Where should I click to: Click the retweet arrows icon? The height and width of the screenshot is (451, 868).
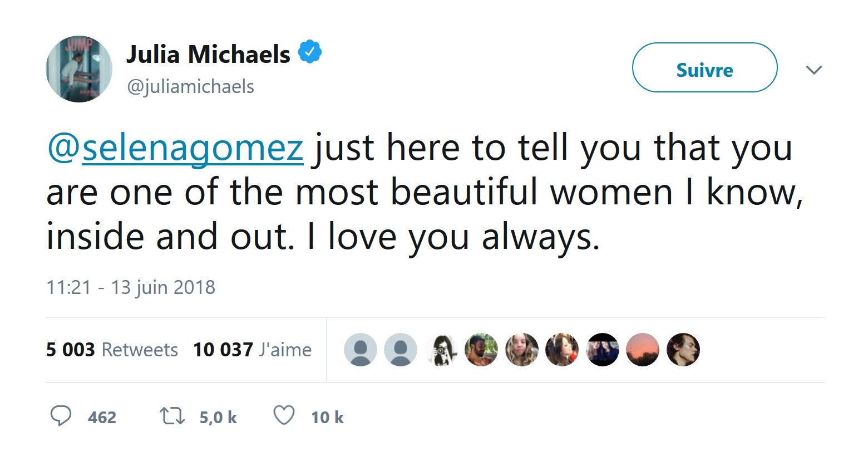click(x=172, y=416)
